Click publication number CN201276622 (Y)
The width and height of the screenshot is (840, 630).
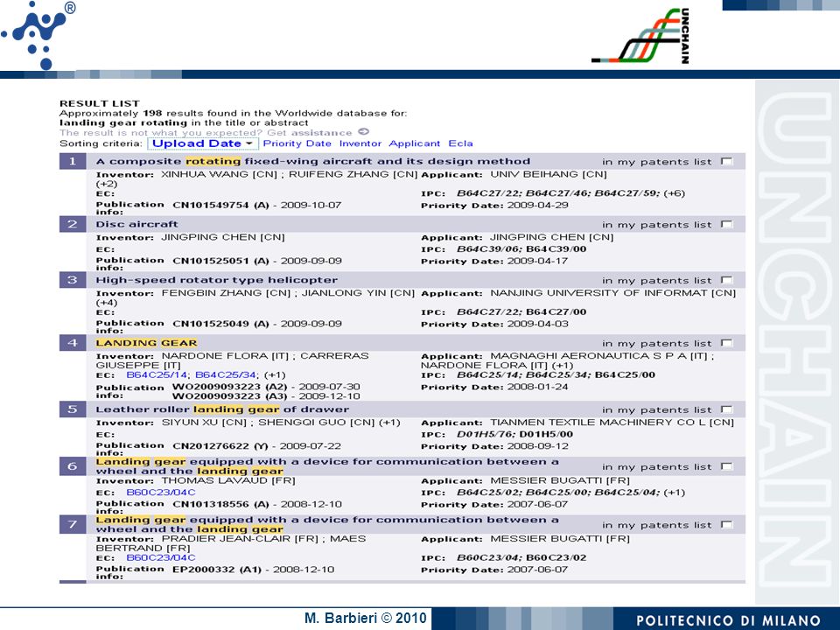(220, 445)
